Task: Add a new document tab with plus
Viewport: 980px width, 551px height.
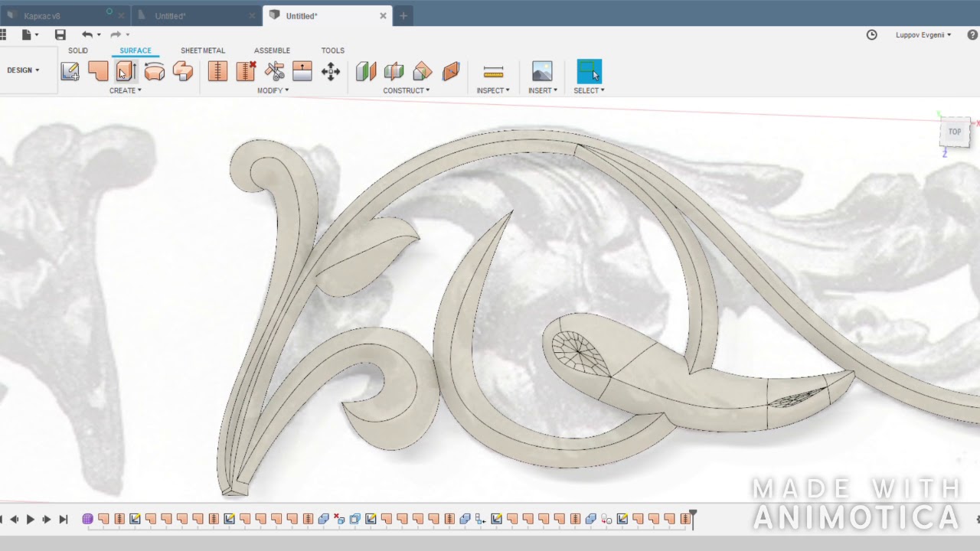Action: [403, 15]
